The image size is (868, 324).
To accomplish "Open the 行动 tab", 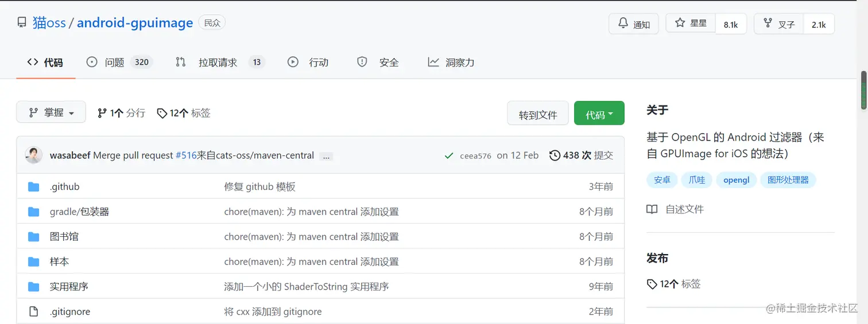I will click(308, 62).
